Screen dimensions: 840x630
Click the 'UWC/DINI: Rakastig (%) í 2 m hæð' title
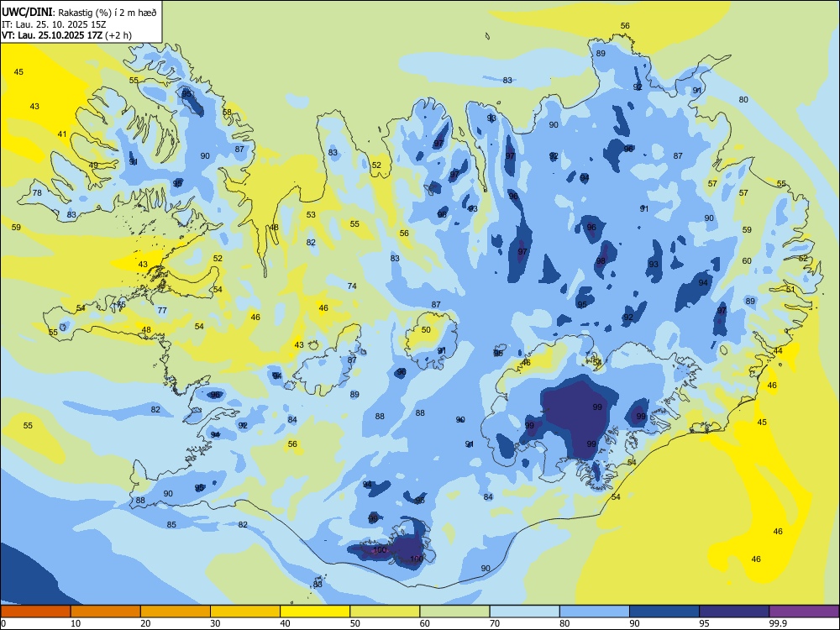pyautogui.click(x=79, y=12)
